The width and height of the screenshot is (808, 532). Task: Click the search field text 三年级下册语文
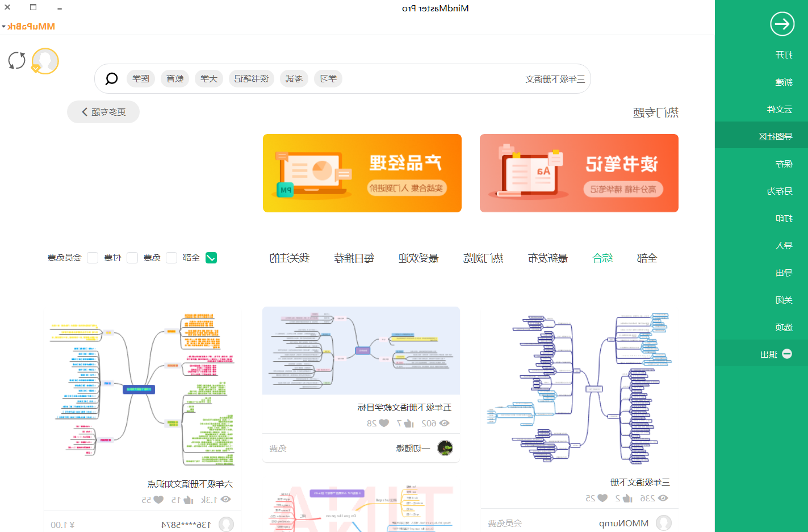(x=555, y=79)
